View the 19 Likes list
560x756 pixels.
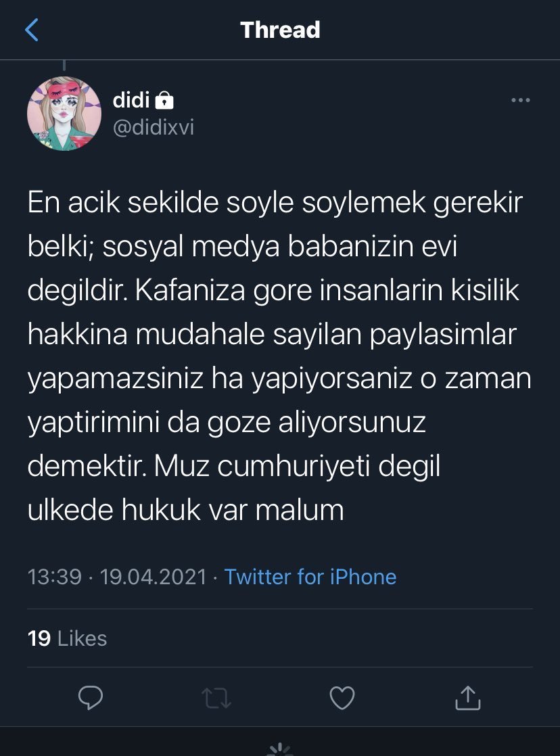pyautogui.click(x=68, y=638)
